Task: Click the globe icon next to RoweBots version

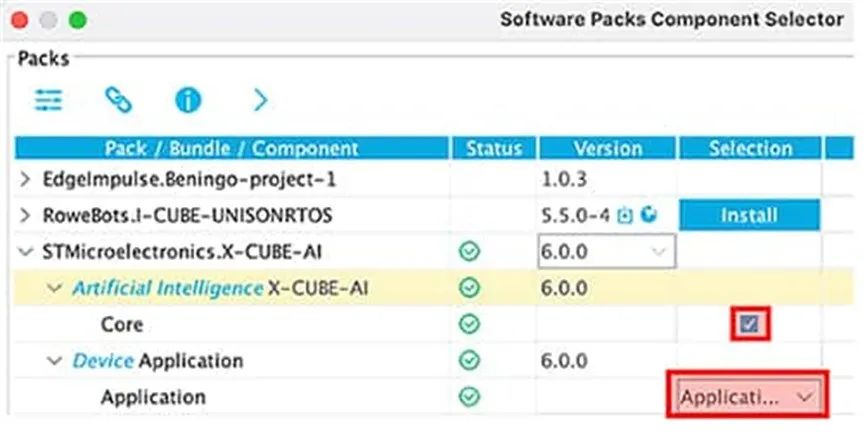Action: [648, 215]
